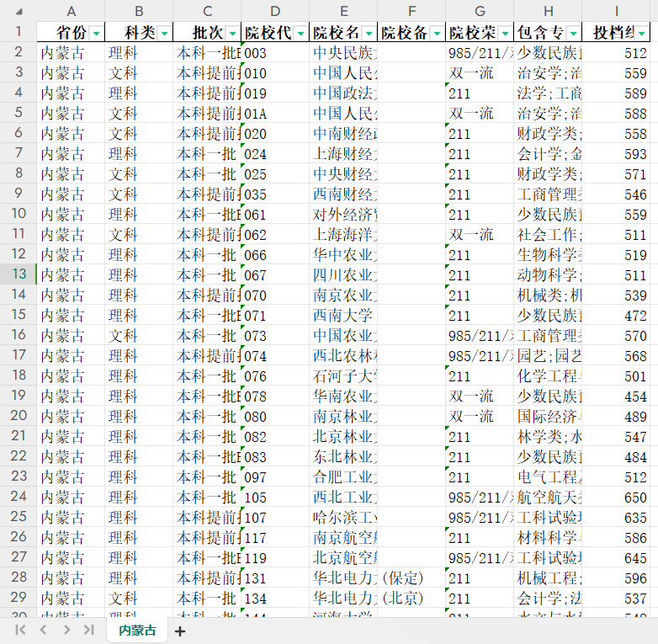Go to last sheet navigation arrow

pyautogui.click(x=88, y=630)
